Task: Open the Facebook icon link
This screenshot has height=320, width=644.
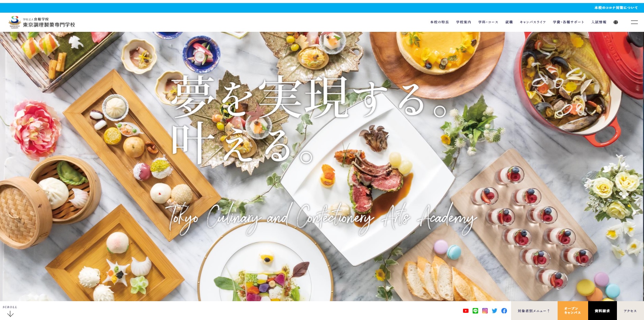Action: [x=504, y=311]
